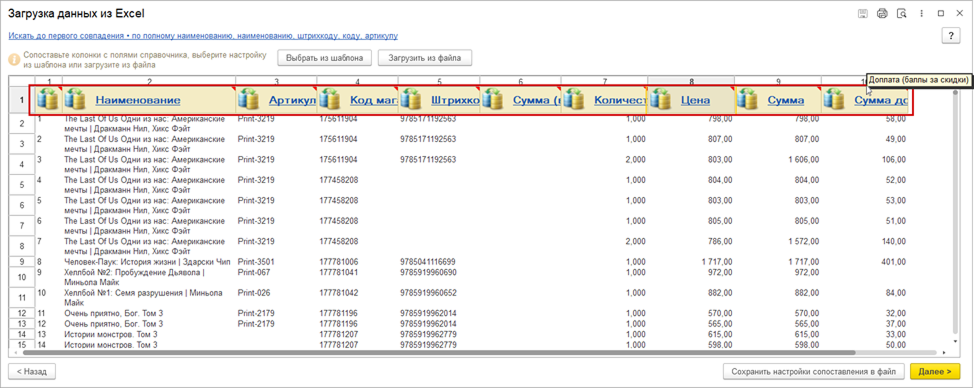This screenshot has height=388, width=974.
Task: Click the yellow info icon near hint text
Action: pos(14,60)
